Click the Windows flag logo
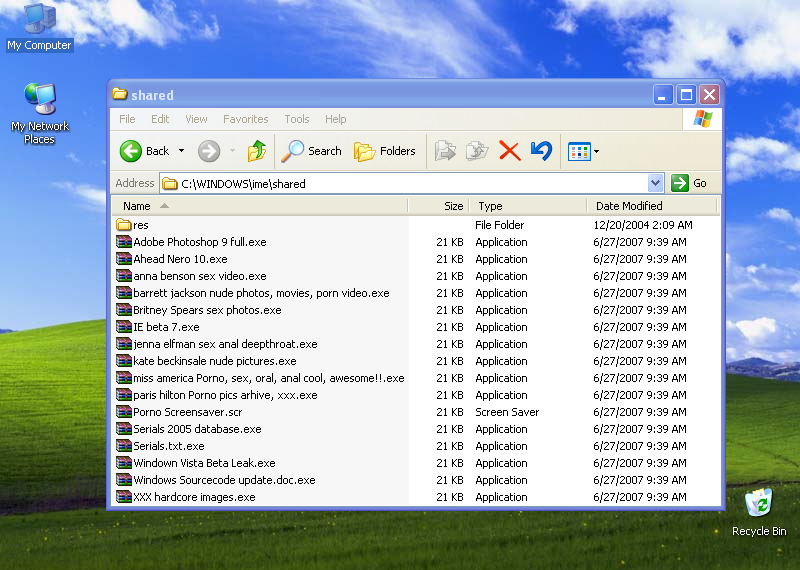The image size is (800, 570). coord(703,119)
